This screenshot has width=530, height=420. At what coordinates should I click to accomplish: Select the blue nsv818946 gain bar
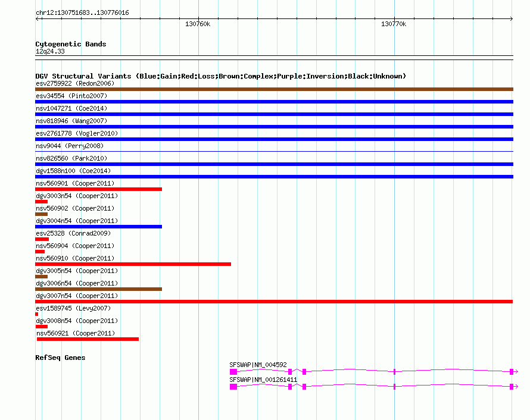(274, 127)
